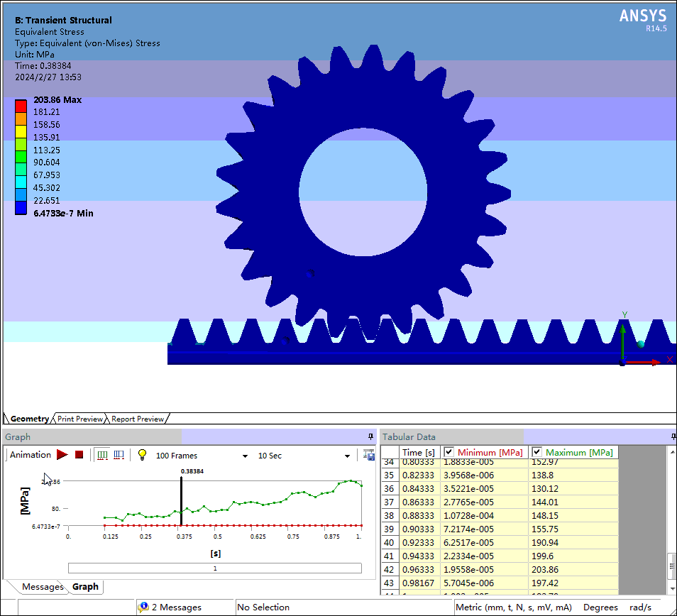Viewport: 677px width, 616px height.
Task: Click the No Selection status entry
Action: point(263,607)
